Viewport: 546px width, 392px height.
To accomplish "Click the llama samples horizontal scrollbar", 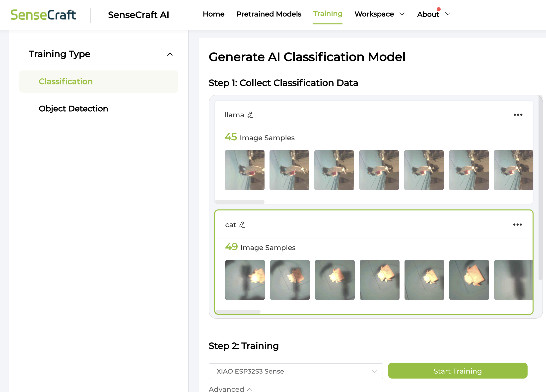I will pos(240,202).
